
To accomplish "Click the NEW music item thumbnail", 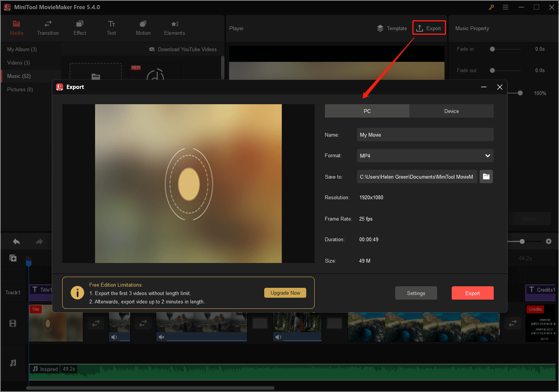I will point(155,72).
